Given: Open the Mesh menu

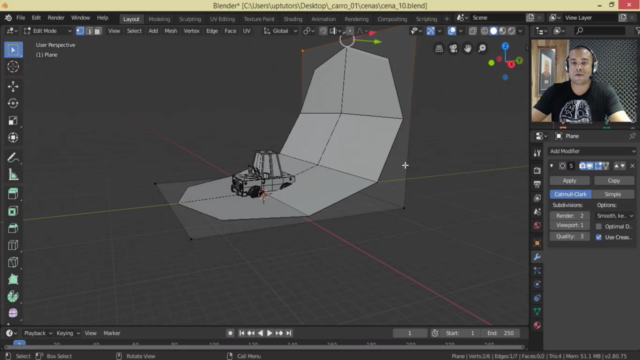Looking at the screenshot, I should point(171,31).
